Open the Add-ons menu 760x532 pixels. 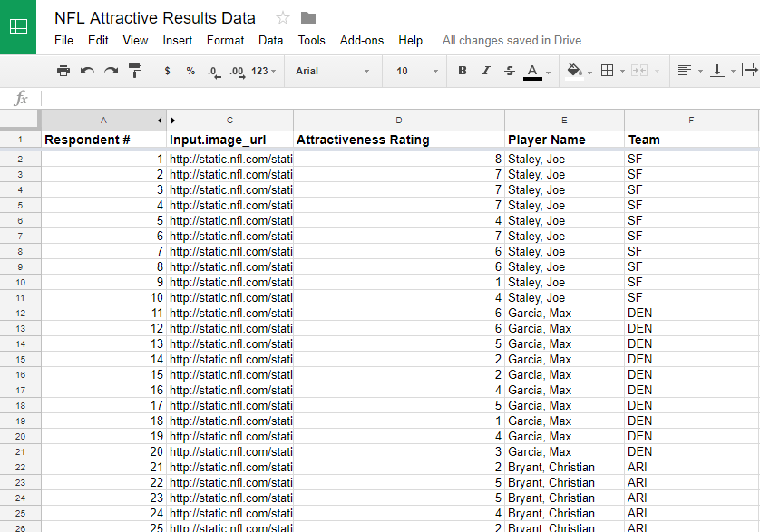362,40
